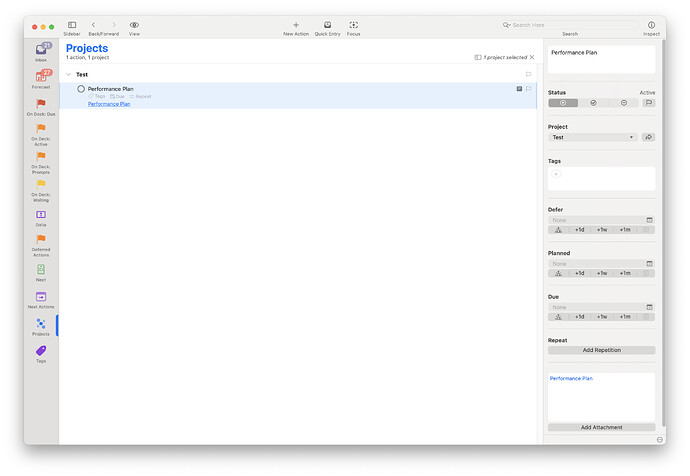
Task: Open the Performance Plan note link
Action: coord(109,104)
